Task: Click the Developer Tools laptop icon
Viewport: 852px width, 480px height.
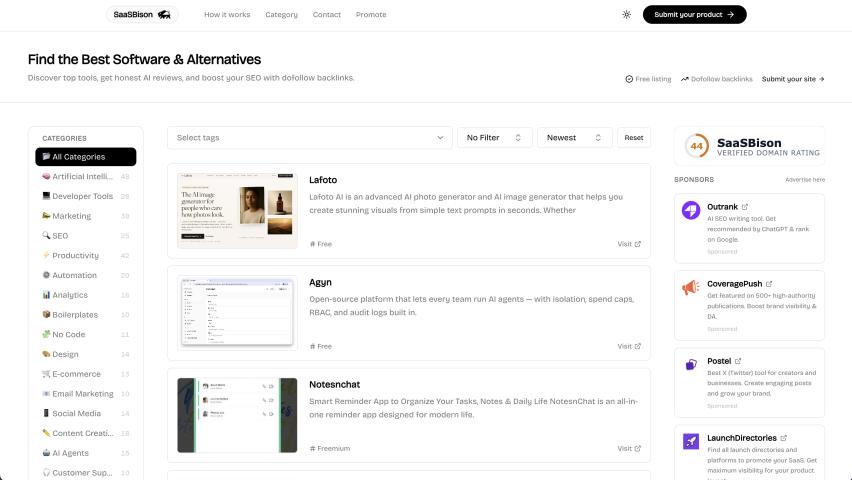Action: pos(46,196)
